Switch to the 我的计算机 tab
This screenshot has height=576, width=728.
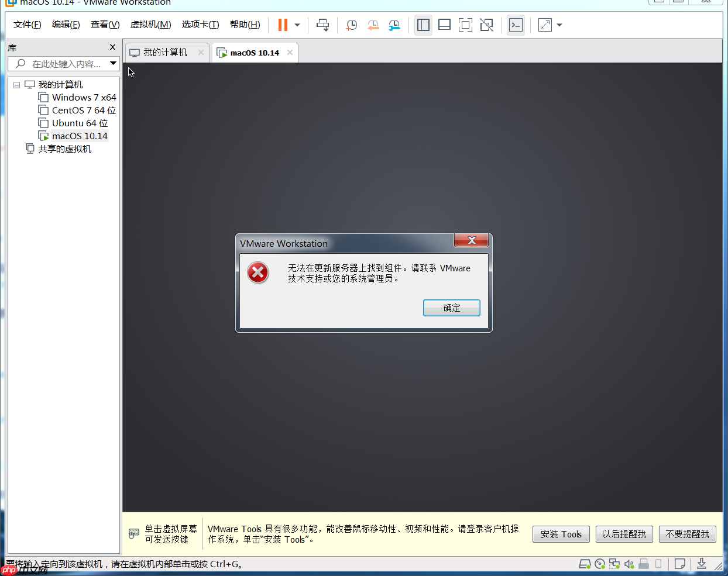(x=166, y=51)
